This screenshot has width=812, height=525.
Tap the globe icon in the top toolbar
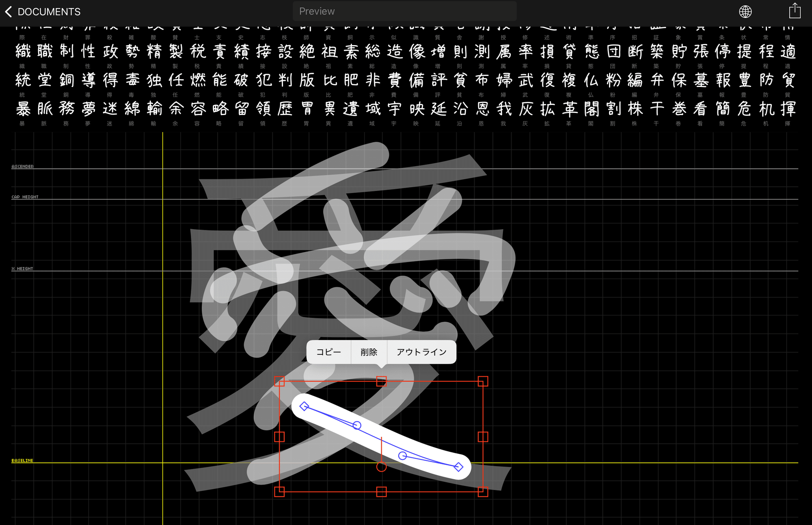pyautogui.click(x=746, y=11)
